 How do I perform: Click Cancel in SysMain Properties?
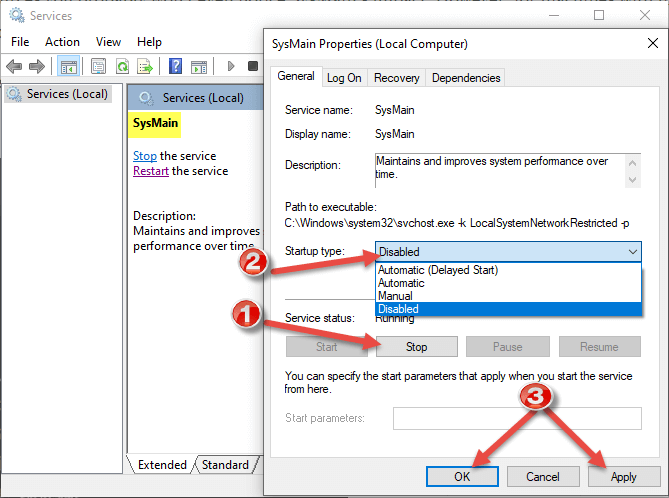(543, 476)
